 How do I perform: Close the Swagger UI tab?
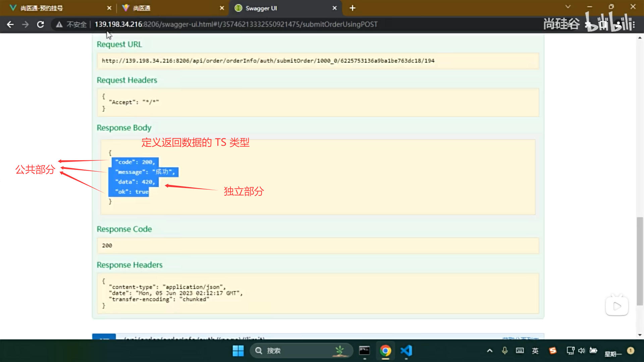(x=334, y=8)
